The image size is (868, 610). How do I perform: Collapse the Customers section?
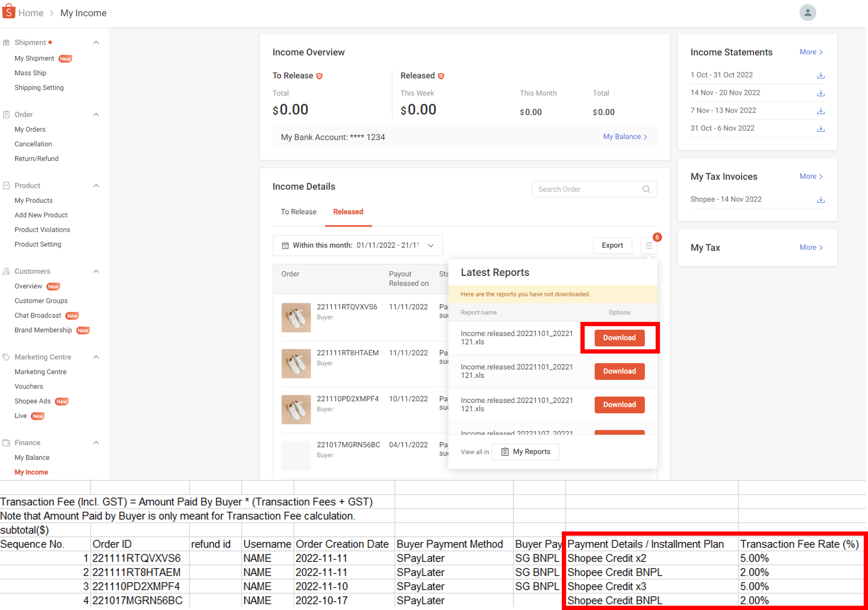click(x=96, y=271)
